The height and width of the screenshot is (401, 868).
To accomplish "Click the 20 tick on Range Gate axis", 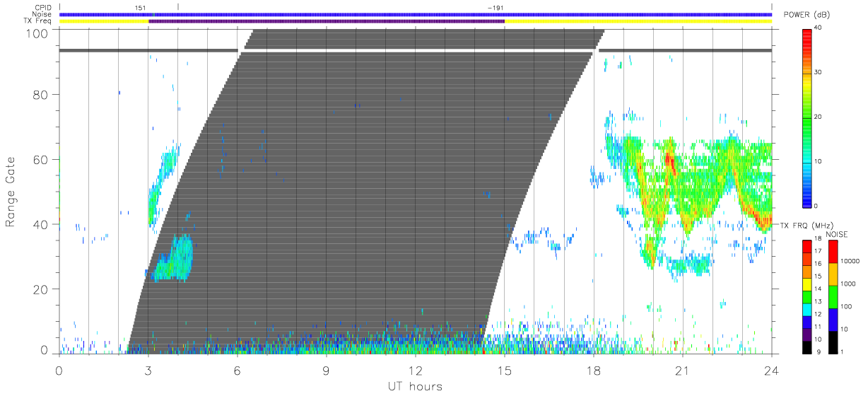I will click(42, 289).
